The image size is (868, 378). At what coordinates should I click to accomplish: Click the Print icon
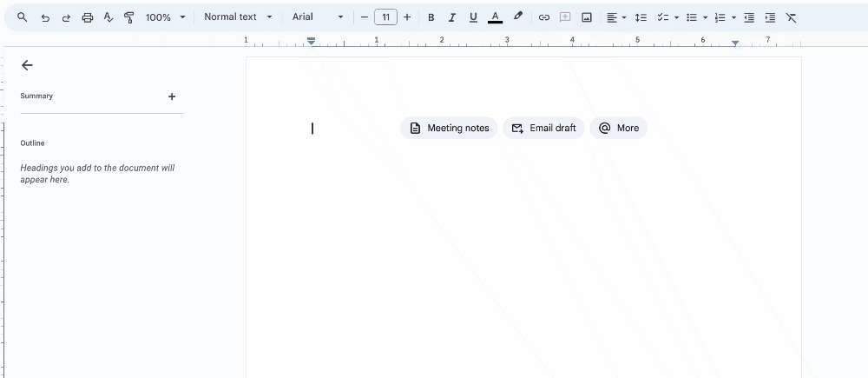pyautogui.click(x=88, y=17)
